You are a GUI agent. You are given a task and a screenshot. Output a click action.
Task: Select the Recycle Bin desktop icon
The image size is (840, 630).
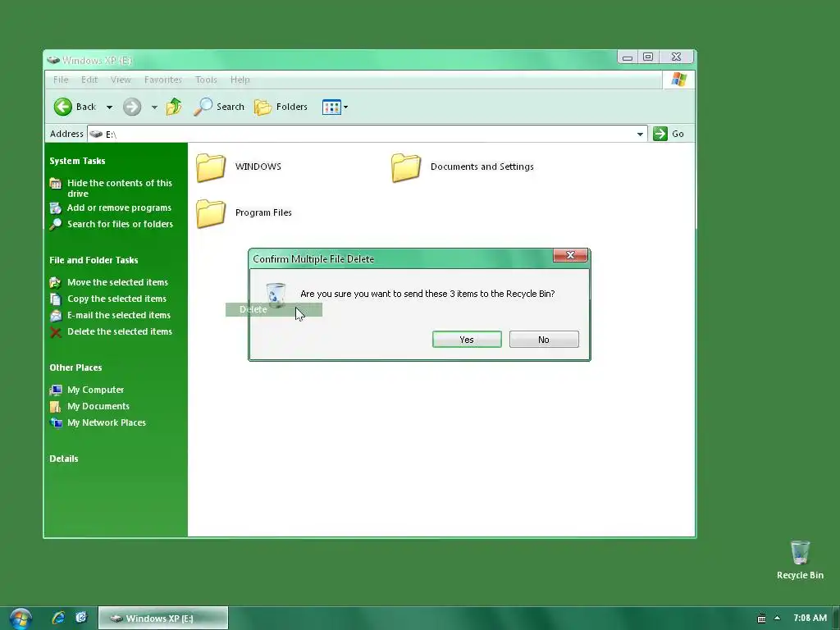[x=800, y=559]
